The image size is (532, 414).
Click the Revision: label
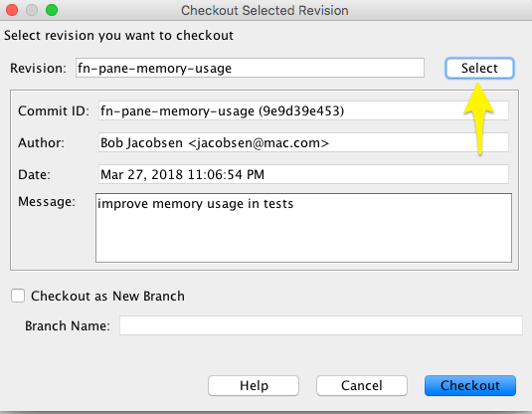pyautogui.click(x=39, y=68)
